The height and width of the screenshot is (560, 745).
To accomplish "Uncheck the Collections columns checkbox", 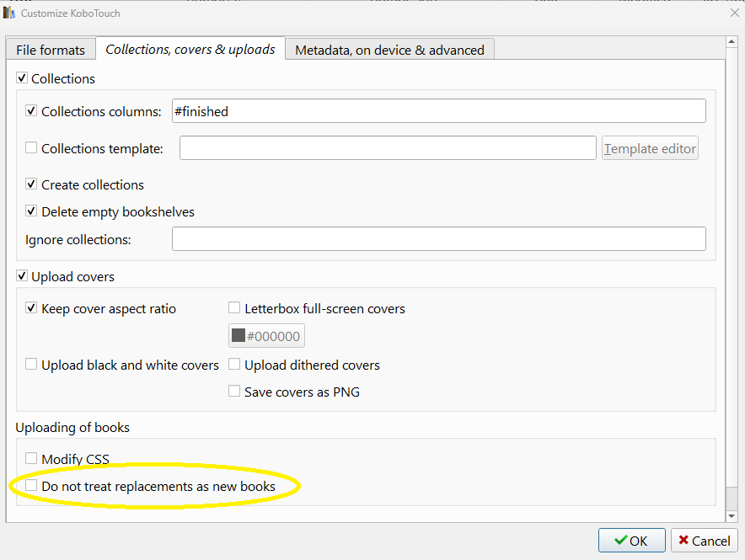I will [x=31, y=111].
